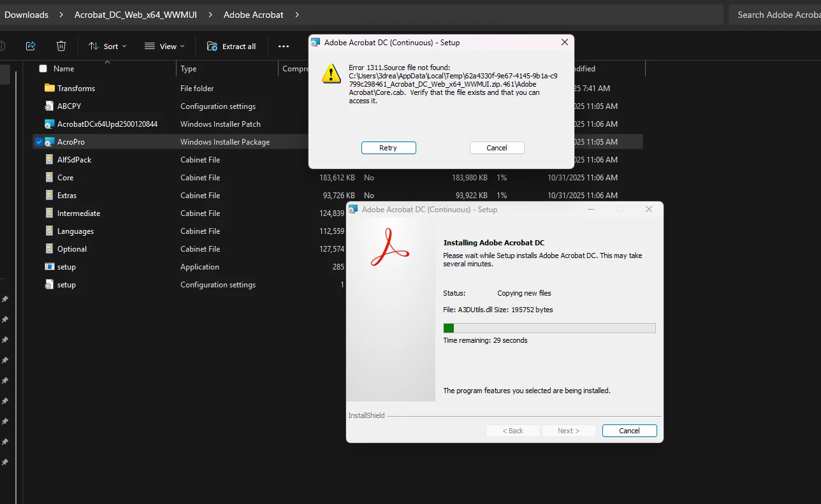Close the Installing Adobe Acrobat DC window
821x504 pixels.
[649, 209]
